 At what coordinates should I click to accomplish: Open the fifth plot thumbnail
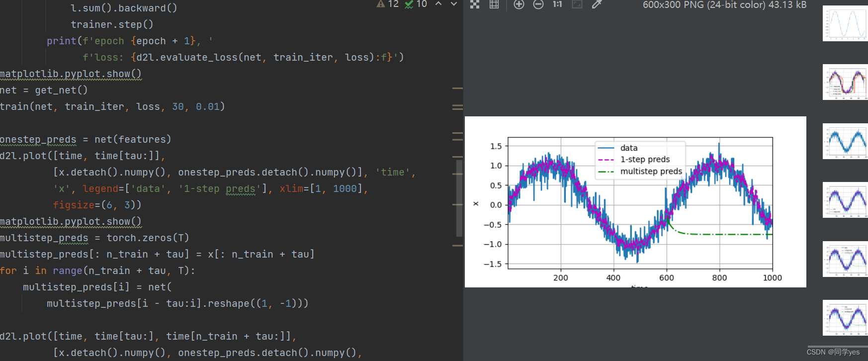click(845, 259)
